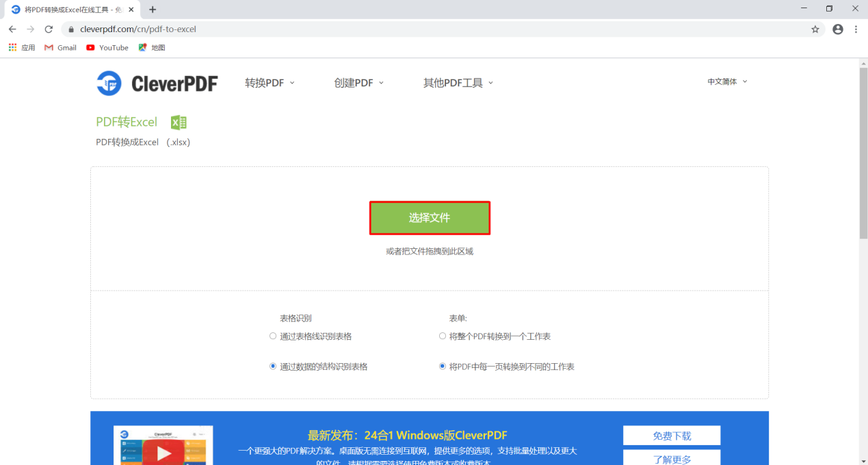Close the CleverPDF browser tab
Viewport: 868px width, 465px height.
[x=131, y=10]
